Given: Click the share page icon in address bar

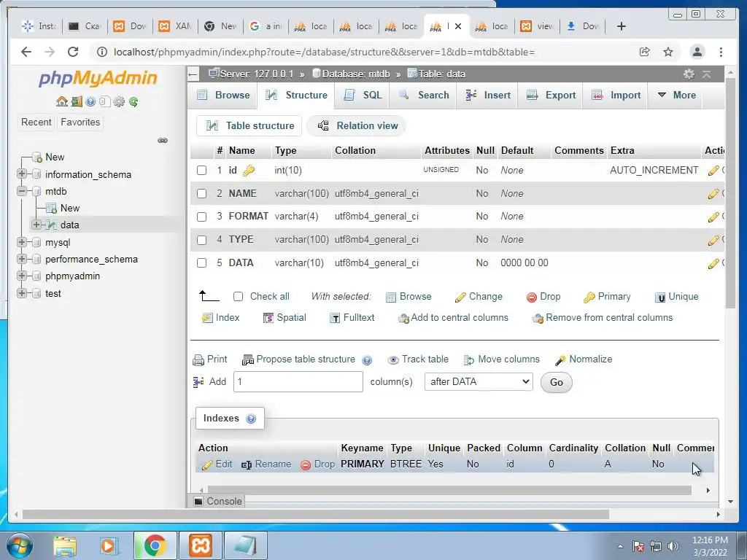Looking at the screenshot, I should tap(645, 52).
